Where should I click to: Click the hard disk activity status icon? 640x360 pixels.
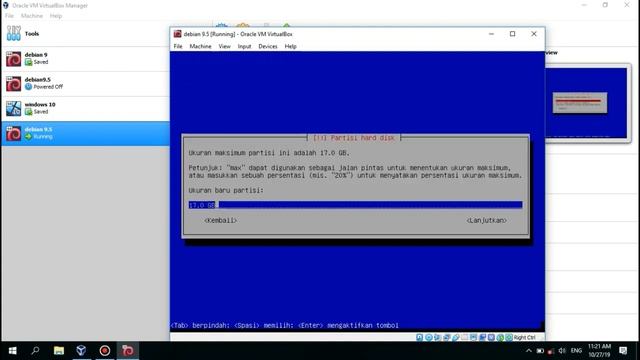tap(420, 338)
